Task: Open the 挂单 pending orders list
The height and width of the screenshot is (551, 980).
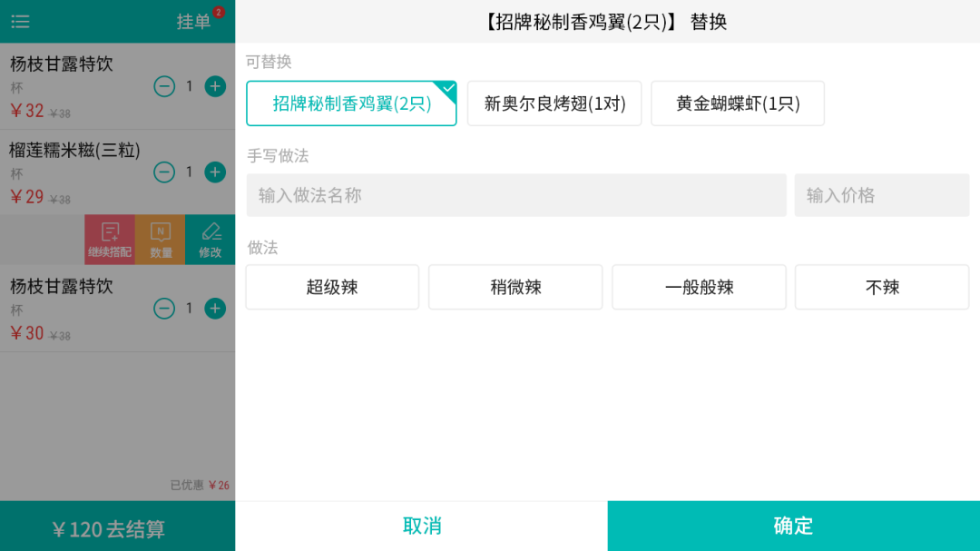Action: (x=194, y=22)
